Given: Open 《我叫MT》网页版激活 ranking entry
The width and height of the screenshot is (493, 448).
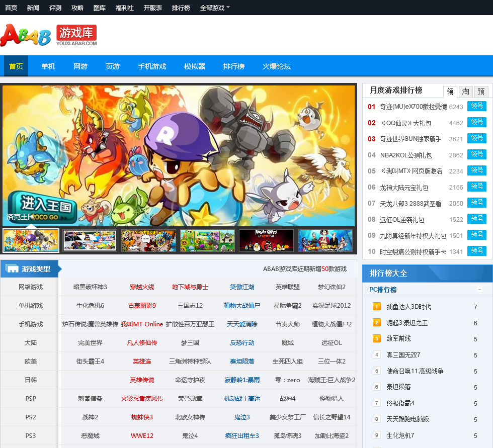Looking at the screenshot, I should (x=411, y=171).
